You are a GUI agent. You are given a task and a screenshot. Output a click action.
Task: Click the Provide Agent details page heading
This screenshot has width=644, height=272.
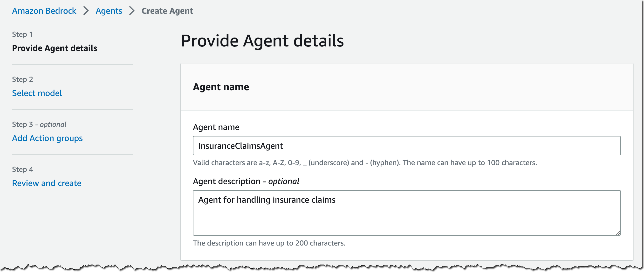click(x=263, y=40)
